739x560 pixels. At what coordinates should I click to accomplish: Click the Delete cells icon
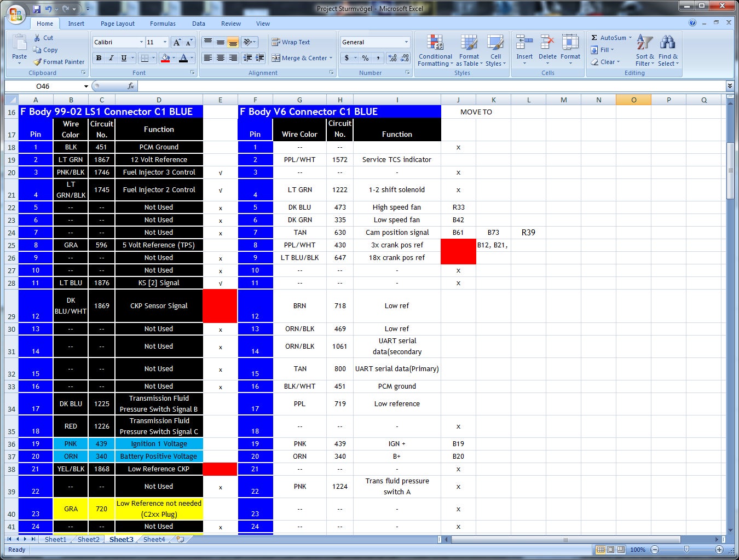547,43
